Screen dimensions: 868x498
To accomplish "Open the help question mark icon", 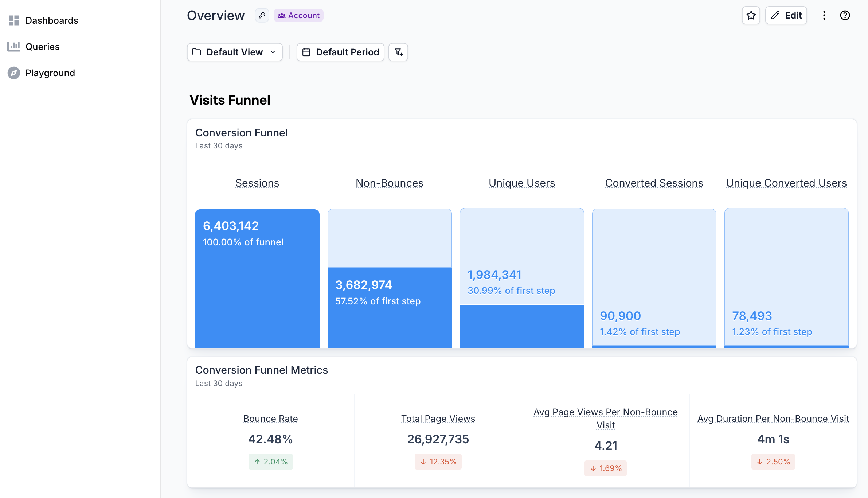I will click(x=845, y=16).
